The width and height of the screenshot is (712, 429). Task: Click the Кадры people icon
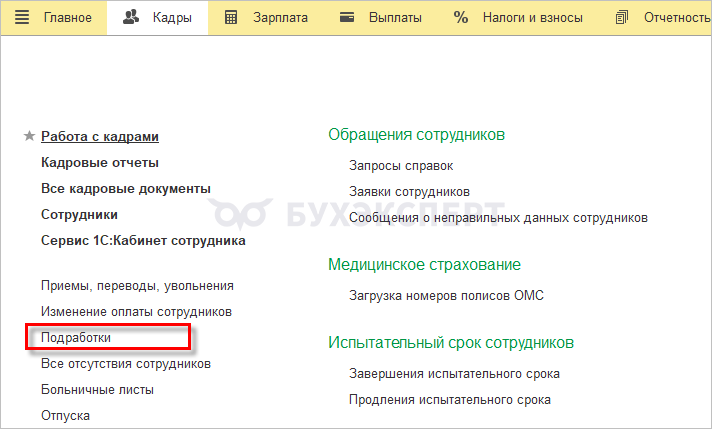point(131,17)
